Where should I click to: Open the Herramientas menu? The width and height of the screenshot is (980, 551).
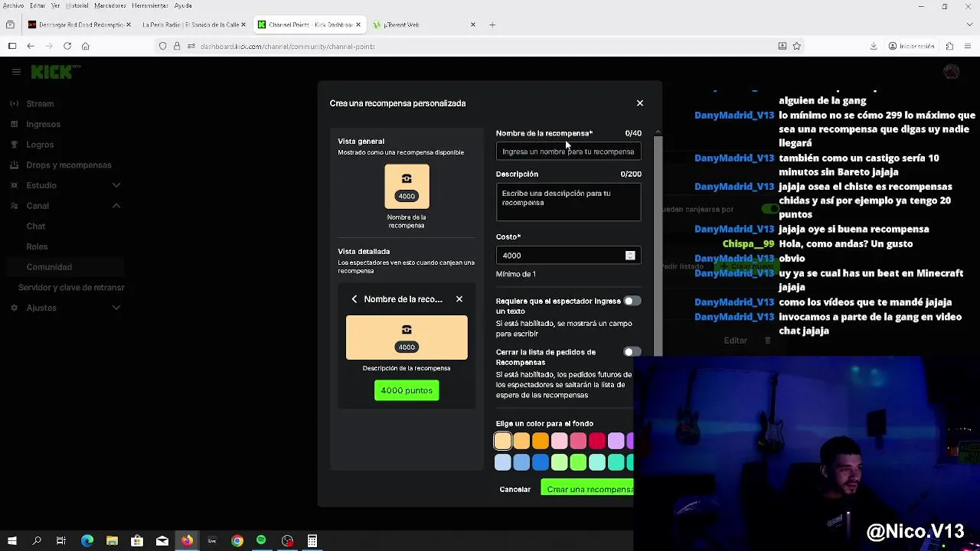point(150,5)
